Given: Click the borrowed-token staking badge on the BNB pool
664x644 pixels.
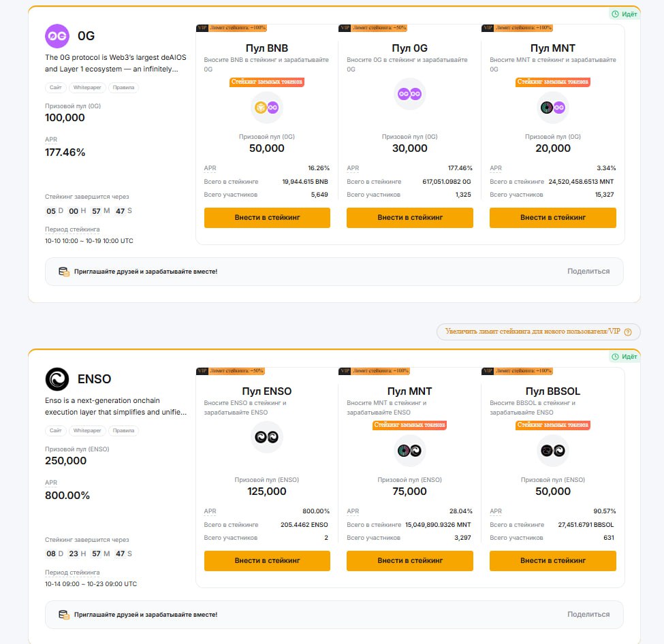Looking at the screenshot, I should click(x=267, y=82).
